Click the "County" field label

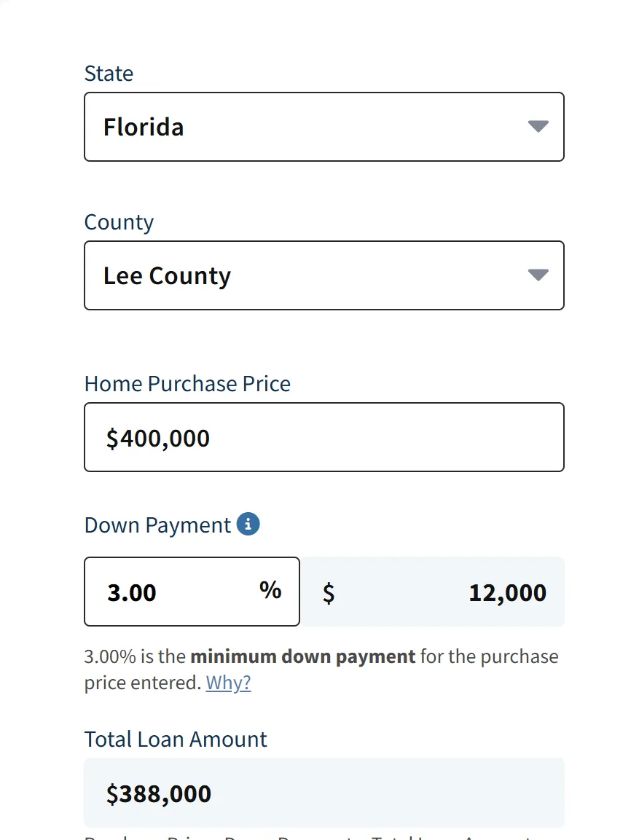point(119,222)
